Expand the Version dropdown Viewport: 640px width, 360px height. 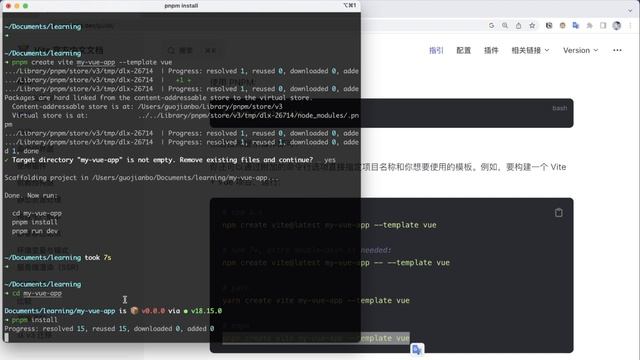[580, 50]
